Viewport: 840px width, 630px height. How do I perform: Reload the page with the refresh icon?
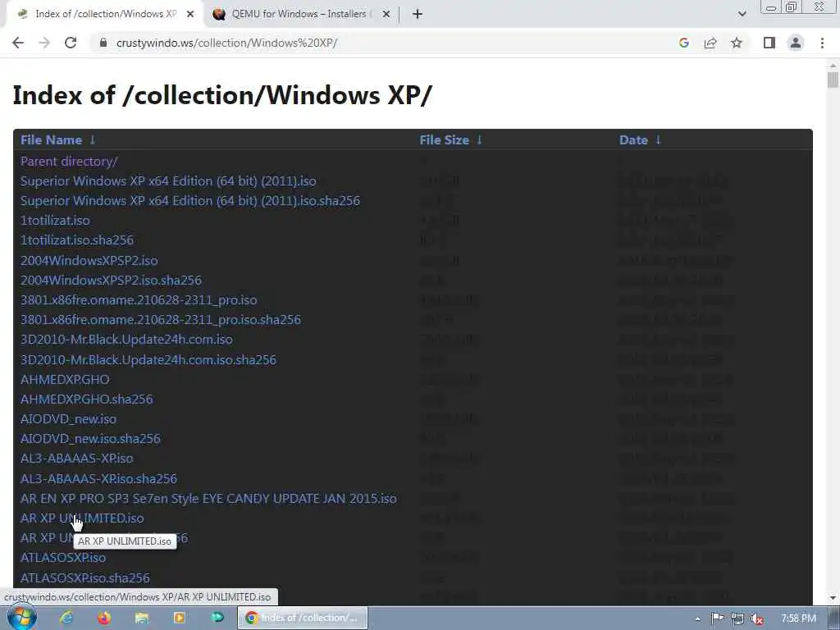(x=71, y=43)
